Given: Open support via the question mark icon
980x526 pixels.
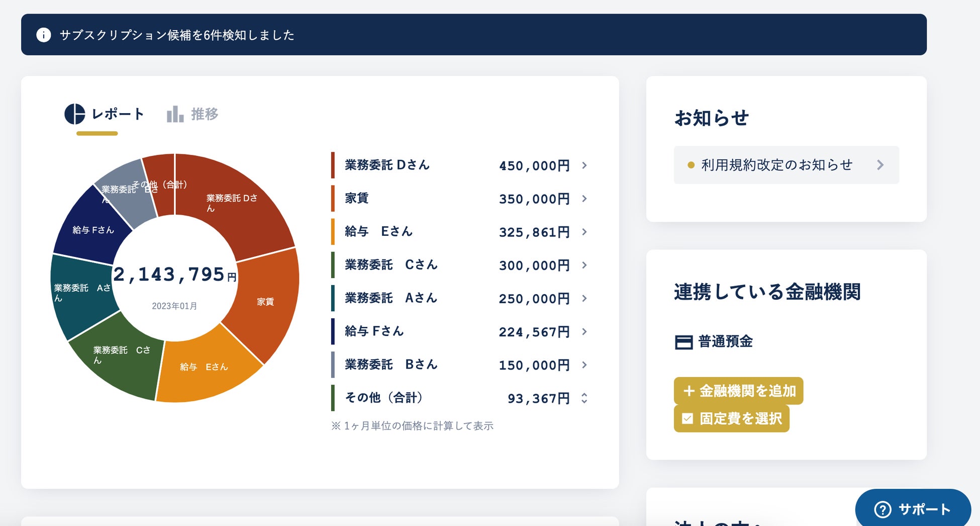Looking at the screenshot, I should click(x=882, y=509).
